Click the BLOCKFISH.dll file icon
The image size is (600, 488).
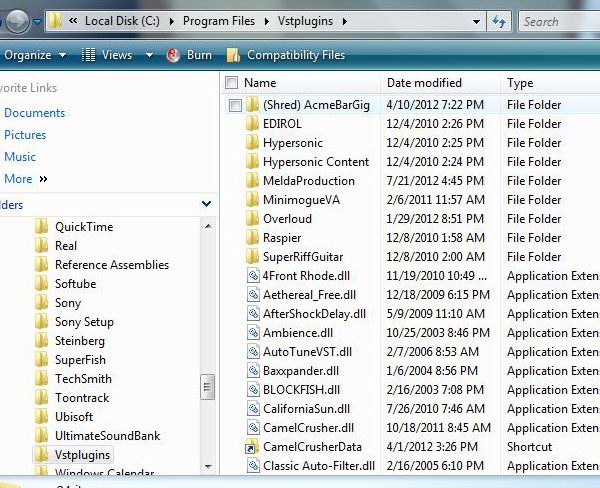coord(253,390)
